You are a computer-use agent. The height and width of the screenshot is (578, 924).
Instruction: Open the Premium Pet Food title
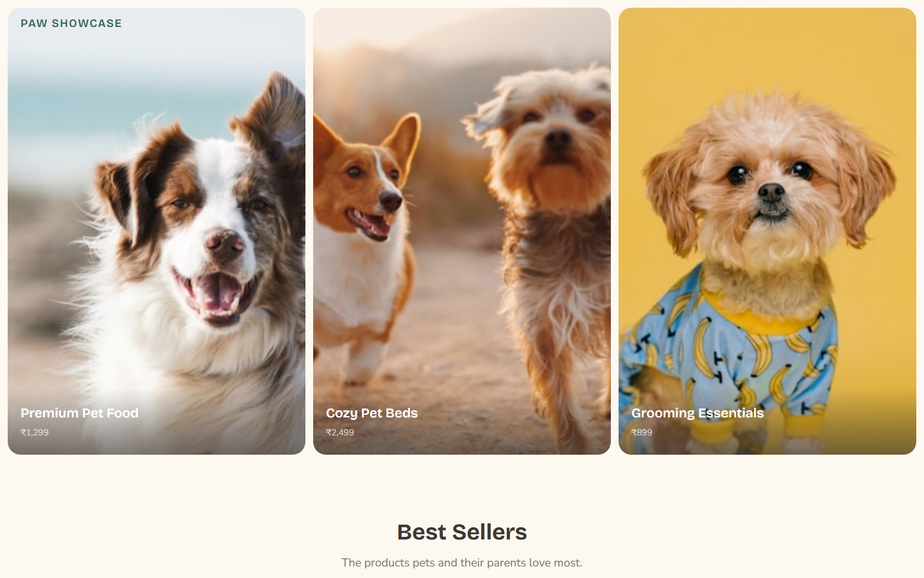coord(80,413)
